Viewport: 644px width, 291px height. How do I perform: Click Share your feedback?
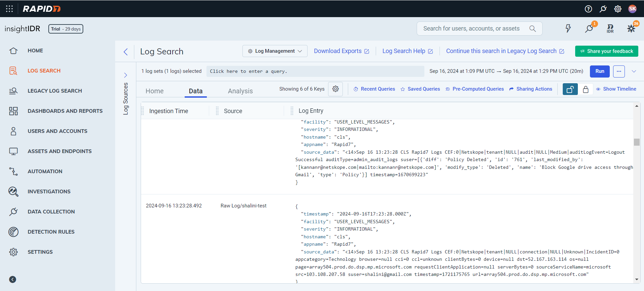[607, 51]
